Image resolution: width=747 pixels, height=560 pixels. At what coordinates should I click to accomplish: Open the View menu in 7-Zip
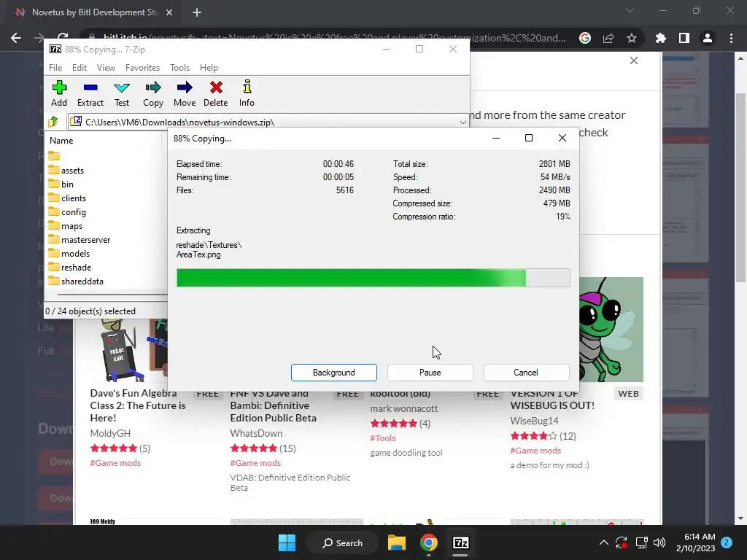point(106,68)
